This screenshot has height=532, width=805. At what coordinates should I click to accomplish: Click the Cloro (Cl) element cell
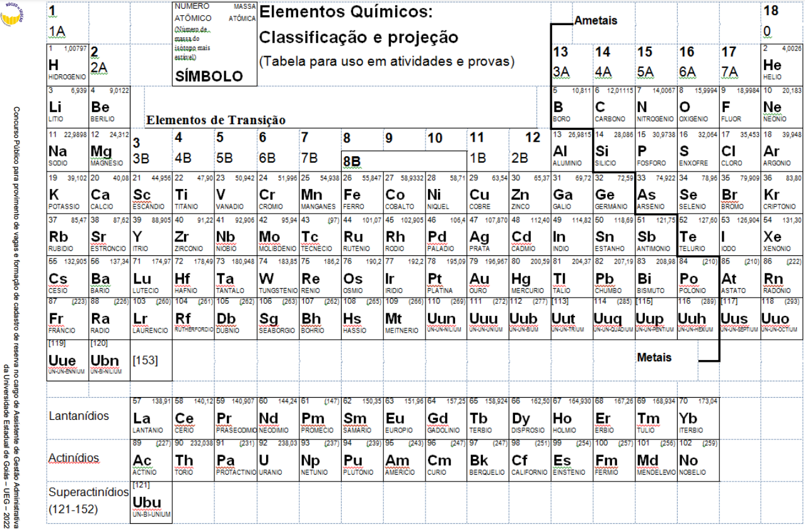[x=740, y=150]
